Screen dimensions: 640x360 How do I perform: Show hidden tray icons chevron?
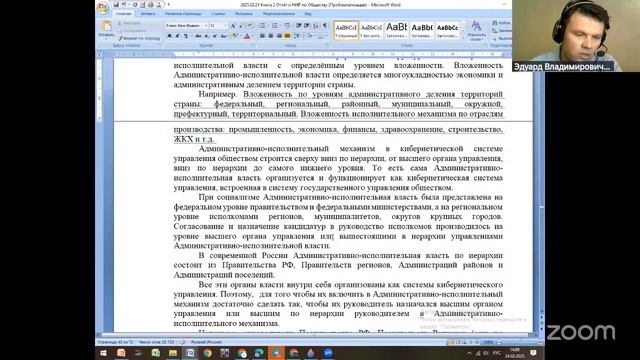tap(469, 353)
